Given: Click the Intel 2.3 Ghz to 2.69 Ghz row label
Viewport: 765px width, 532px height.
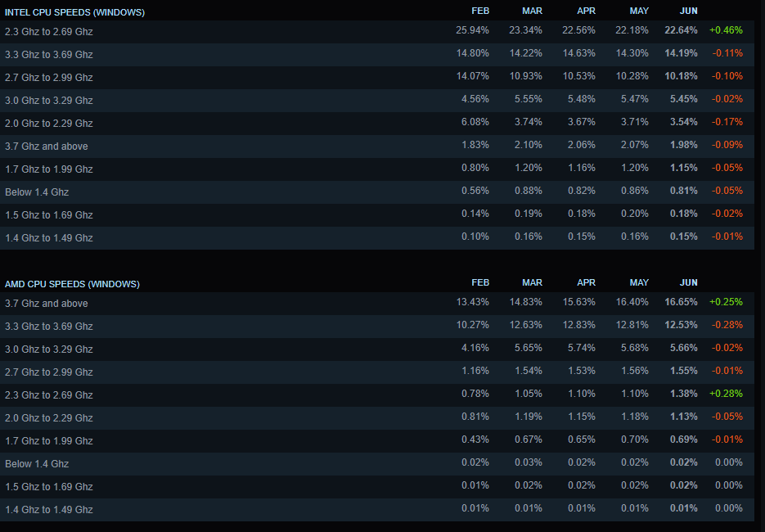Looking at the screenshot, I should click(x=49, y=32).
